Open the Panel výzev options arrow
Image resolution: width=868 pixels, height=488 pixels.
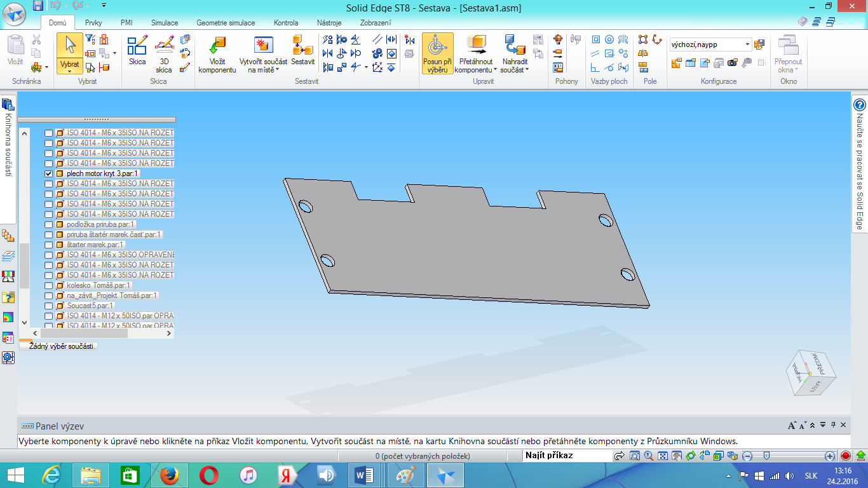[824, 425]
